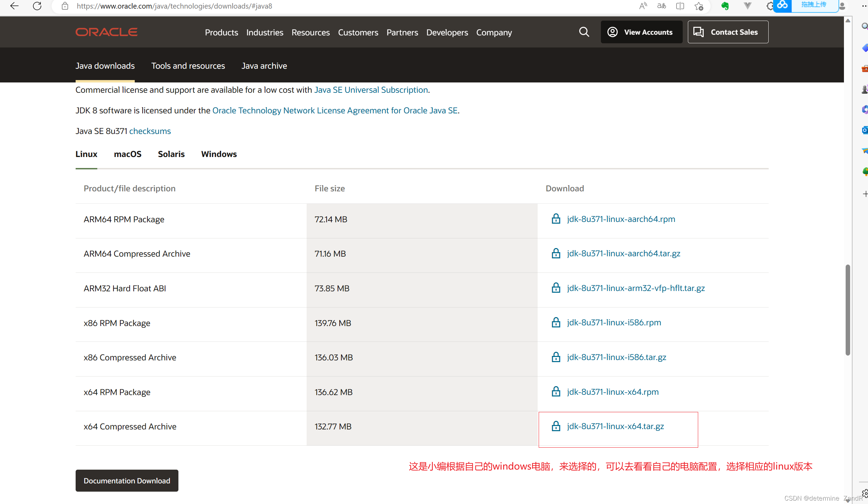Download jdk-8u371-linux-x64.tar.gz
The height and width of the screenshot is (504, 868).
(615, 426)
